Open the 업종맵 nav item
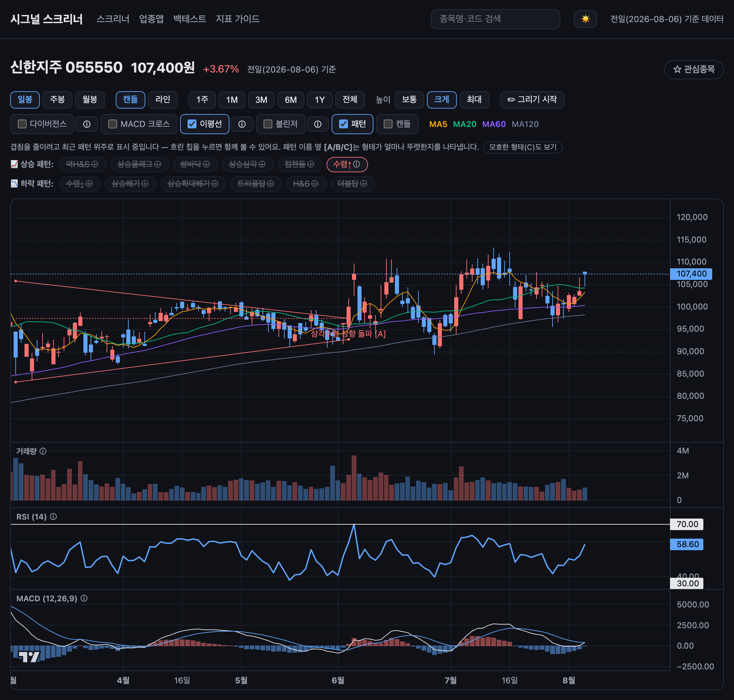Viewport: 734px width, 700px height. [151, 19]
